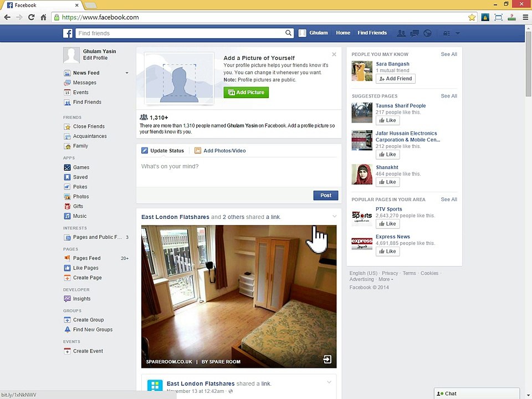
Task: Open the bedroom photo thumbnail
Action: (239, 296)
